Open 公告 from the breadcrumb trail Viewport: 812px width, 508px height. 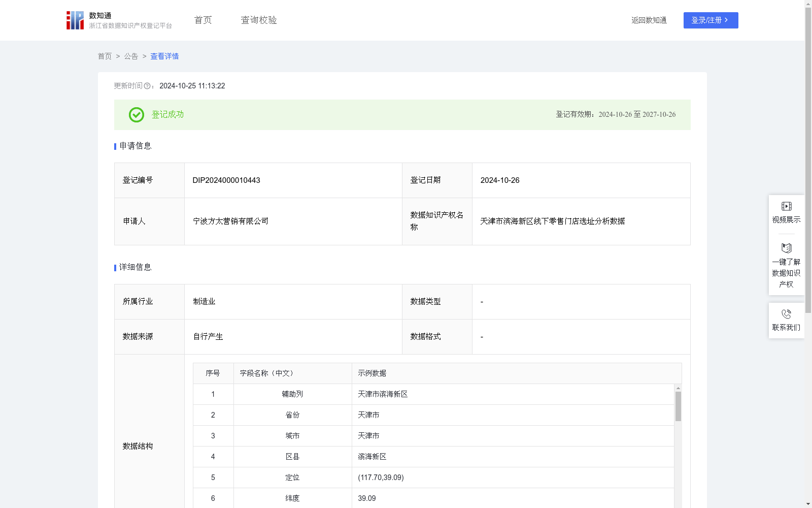[x=130, y=56]
